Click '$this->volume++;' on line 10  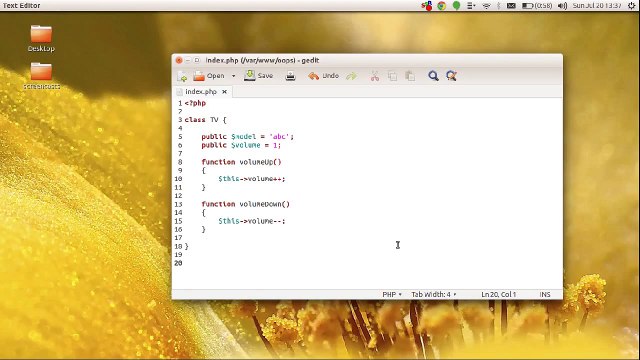click(x=252, y=179)
